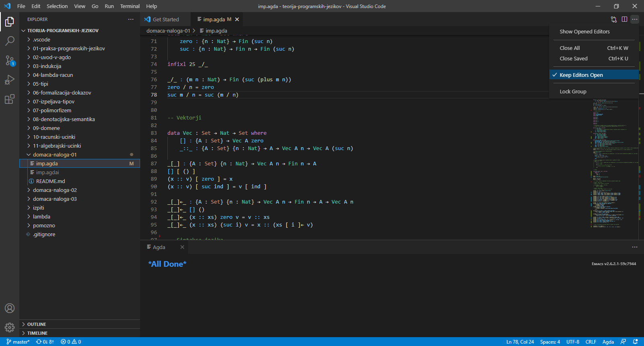Click imp.agda in the breadcrumb
644x346 pixels.
pyautogui.click(x=214, y=31)
